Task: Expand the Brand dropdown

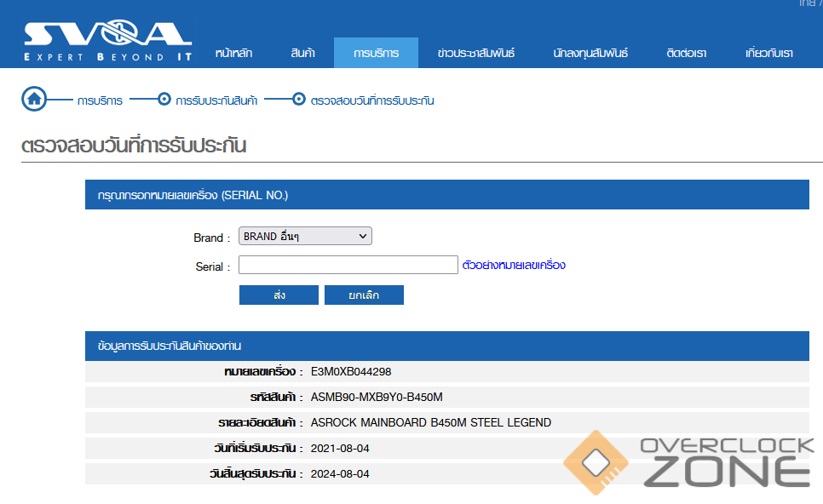Action: tap(305, 236)
